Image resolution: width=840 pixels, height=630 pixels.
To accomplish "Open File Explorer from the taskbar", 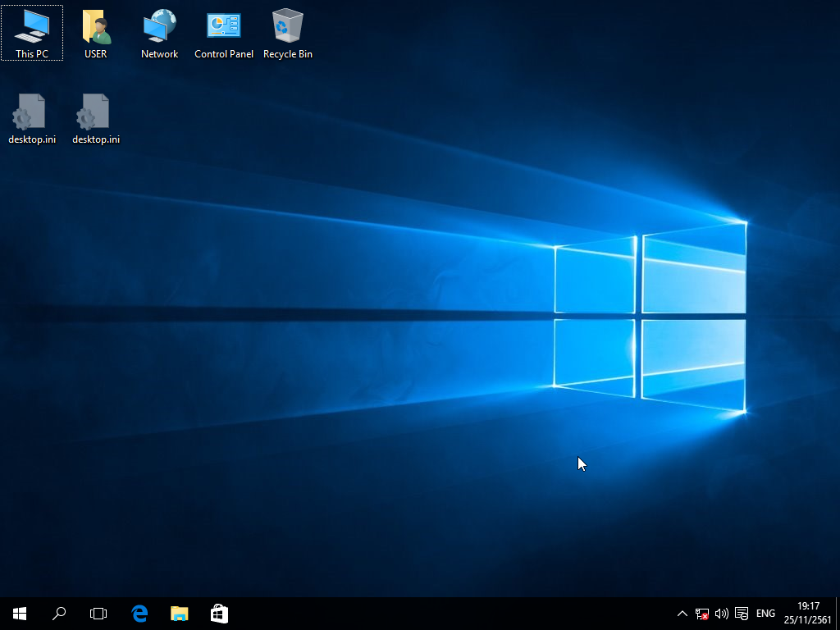I will tap(179, 614).
